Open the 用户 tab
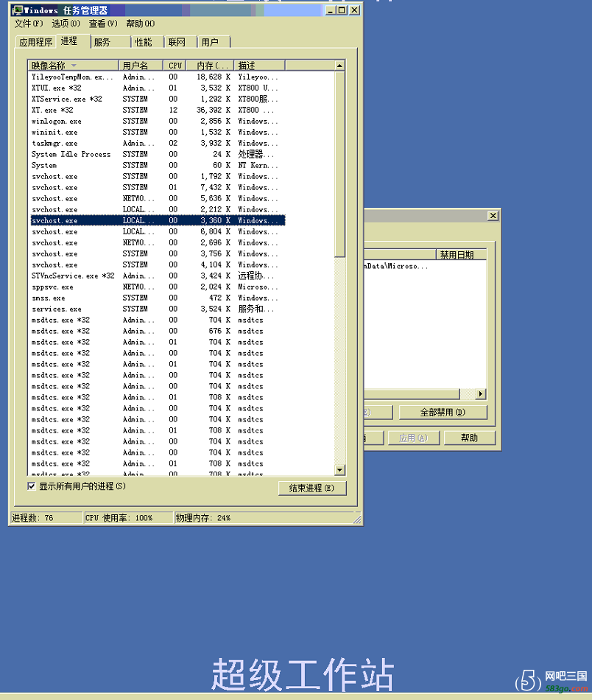Viewport: 592px width, 700px height. pyautogui.click(x=214, y=42)
